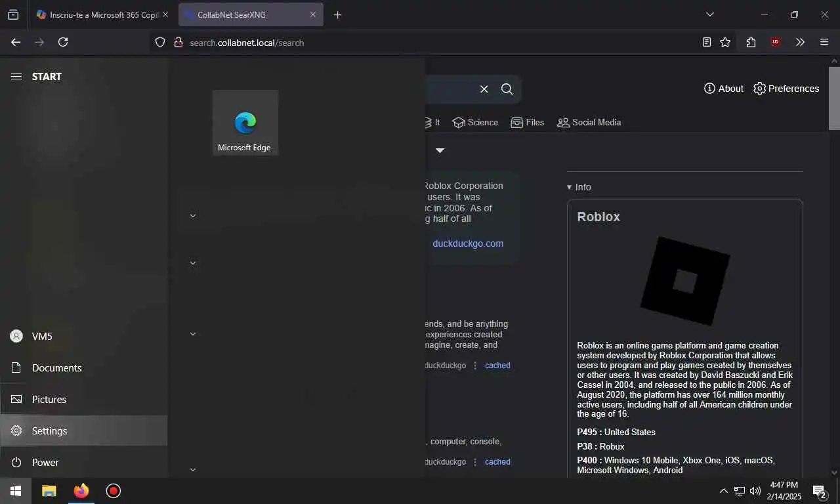Open the Microsoft Edge tile
This screenshot has width=840, height=504.
point(245,123)
